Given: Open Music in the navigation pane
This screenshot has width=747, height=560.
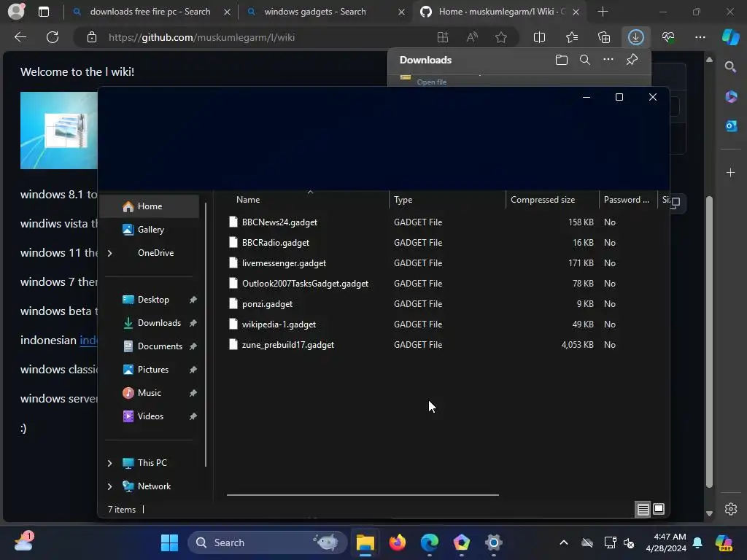Looking at the screenshot, I should click(149, 393).
